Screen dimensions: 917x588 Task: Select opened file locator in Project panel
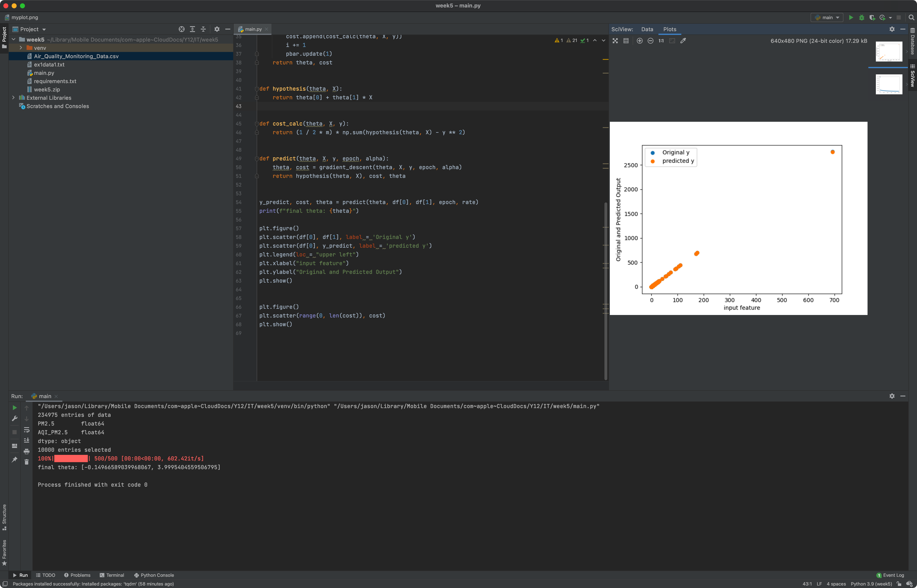coord(182,30)
